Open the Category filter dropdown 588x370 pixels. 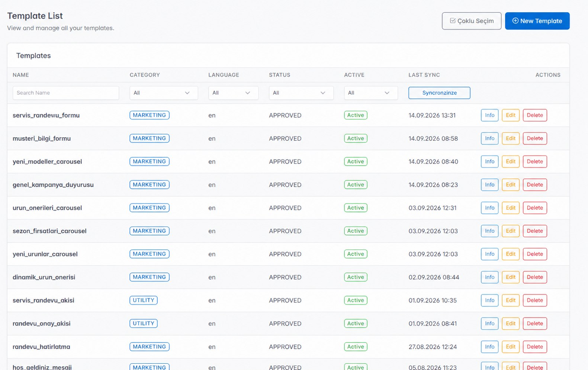[x=164, y=93]
